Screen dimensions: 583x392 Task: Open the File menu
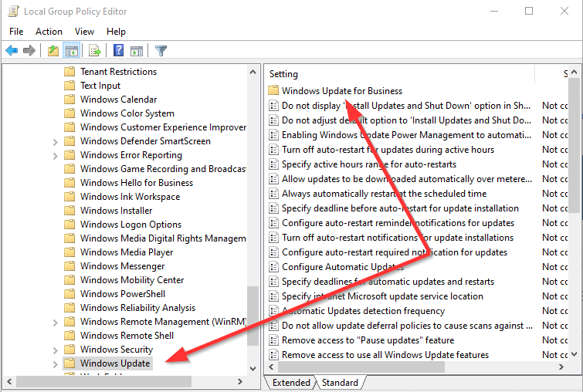click(16, 32)
